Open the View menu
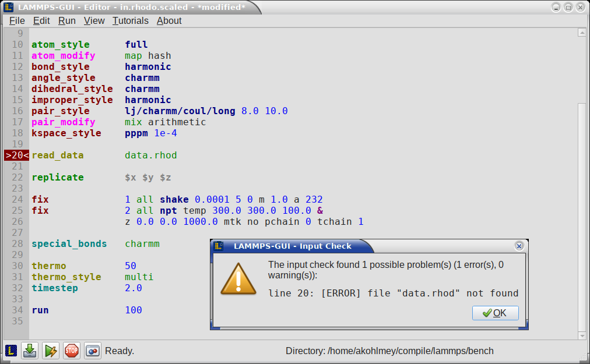590x364 pixels. [x=94, y=21]
